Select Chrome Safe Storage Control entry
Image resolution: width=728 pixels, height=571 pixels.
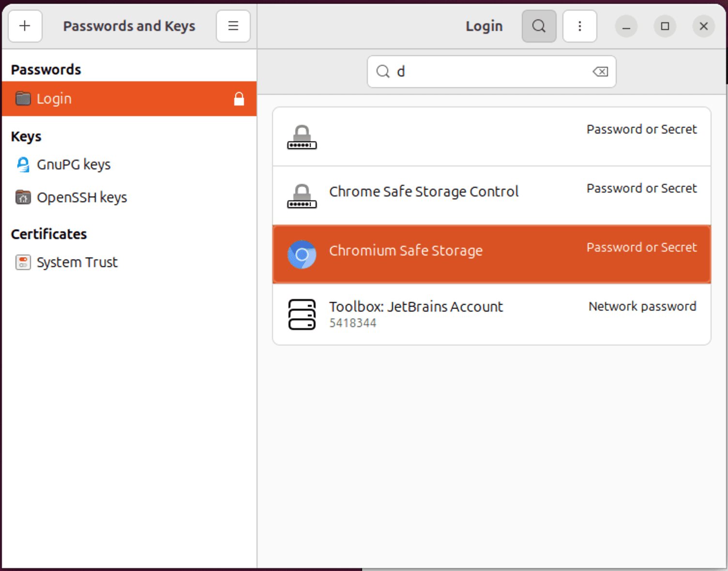click(x=424, y=192)
